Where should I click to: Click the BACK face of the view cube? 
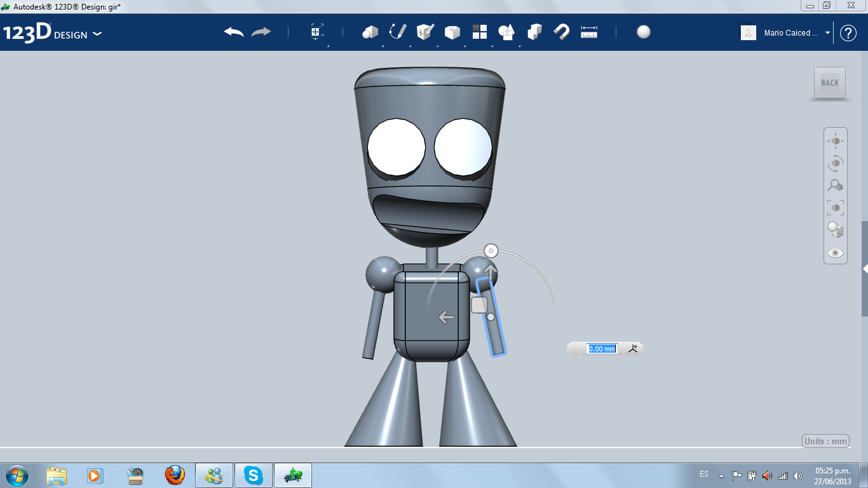(x=830, y=83)
